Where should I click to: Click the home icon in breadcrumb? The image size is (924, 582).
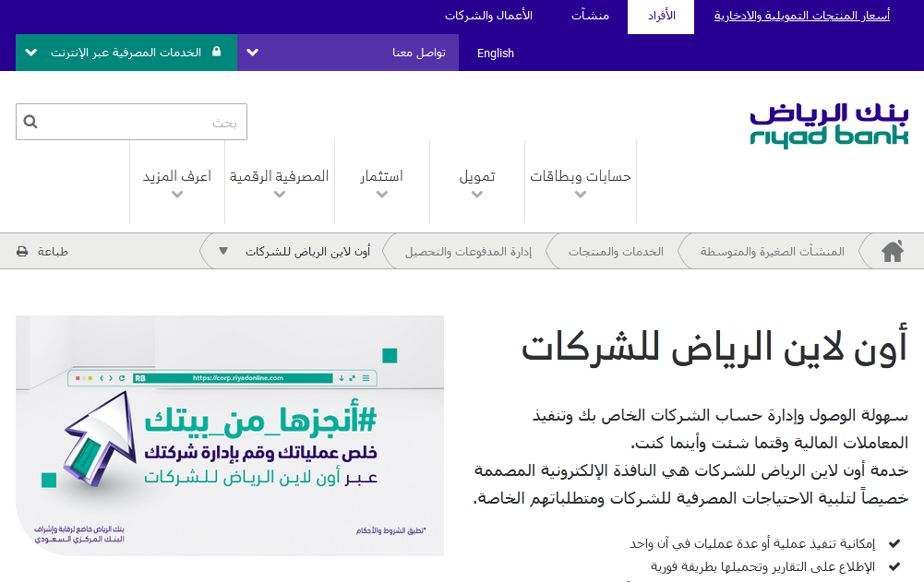893,252
